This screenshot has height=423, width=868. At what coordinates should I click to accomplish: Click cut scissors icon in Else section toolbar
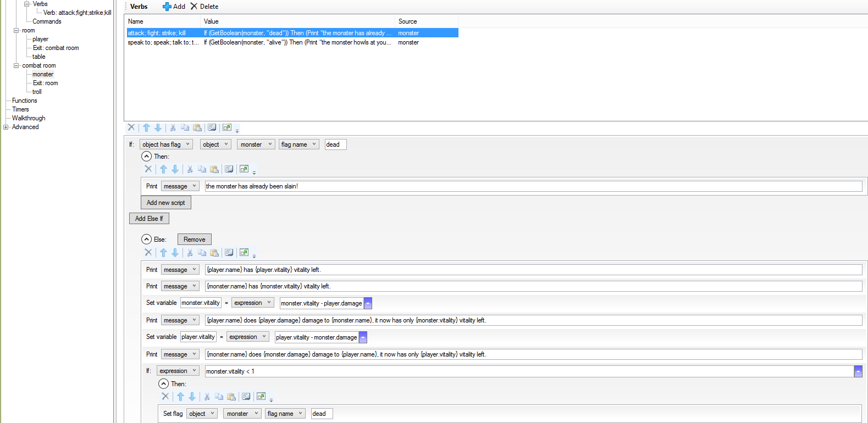[190, 253]
